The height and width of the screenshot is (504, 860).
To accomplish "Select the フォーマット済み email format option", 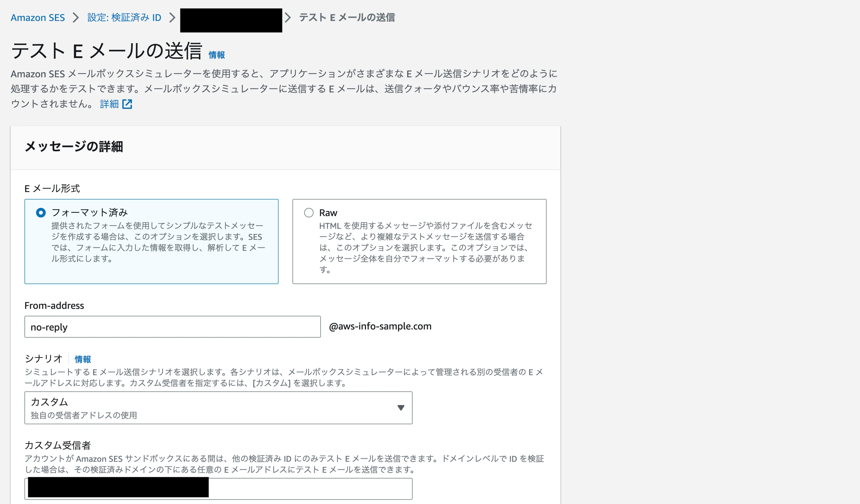I will tap(41, 213).
